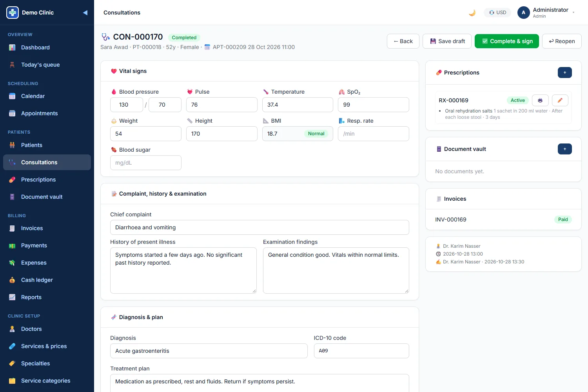Click the Invoices sidebar icon
Viewport: 588px width, 392px height.
click(x=12, y=228)
